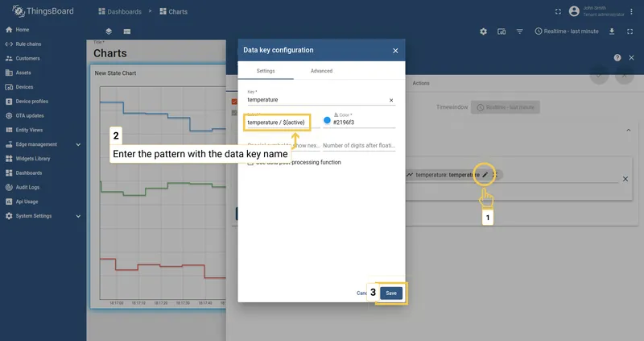The width and height of the screenshot is (644, 341).
Task: Toggle fullscreen icon beside user avatar
Action: [558, 11]
